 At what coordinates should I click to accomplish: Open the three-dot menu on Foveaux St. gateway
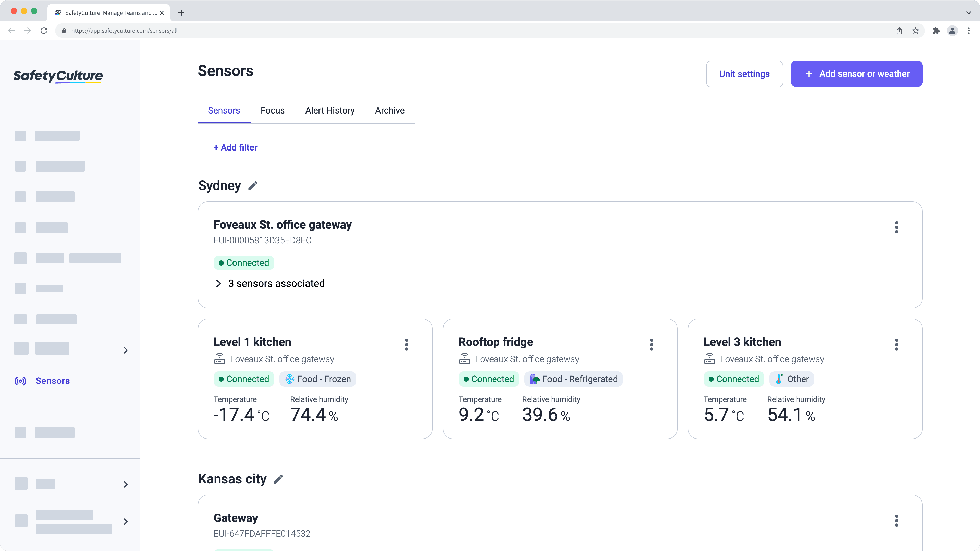click(897, 227)
